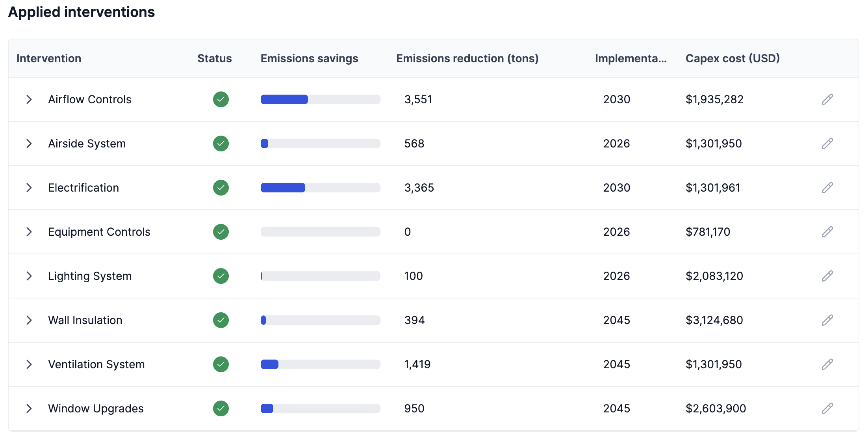Click the Lighting System edit pencil
Screen dimensions: 868x440
click(x=827, y=276)
